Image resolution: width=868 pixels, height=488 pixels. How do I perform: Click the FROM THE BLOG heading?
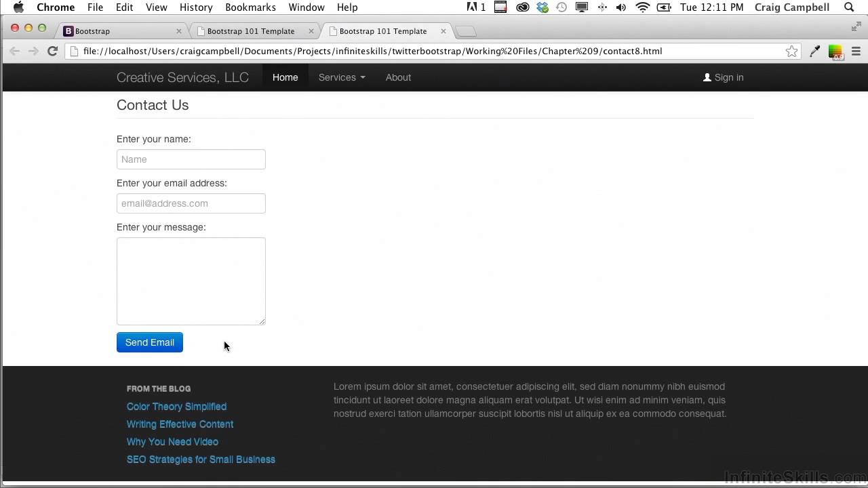pyautogui.click(x=159, y=388)
